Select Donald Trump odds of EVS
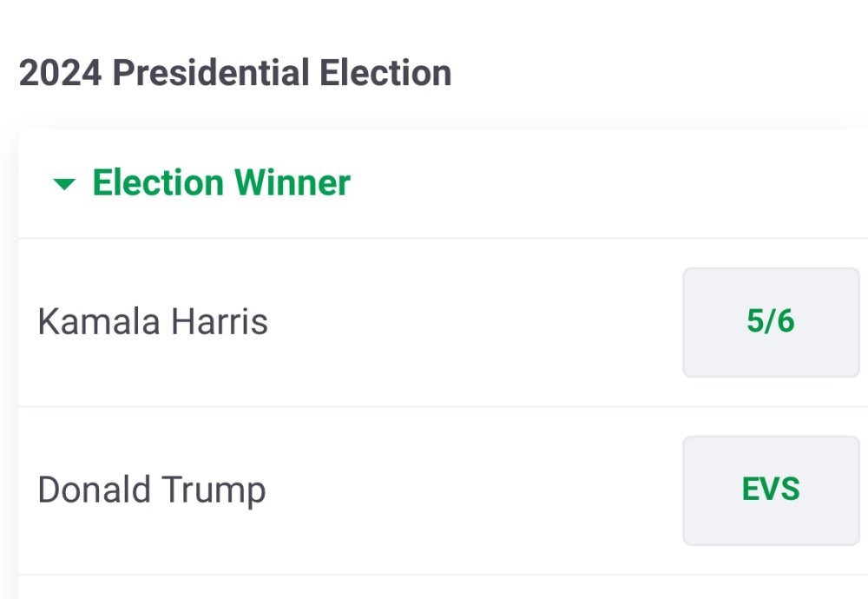 771,490
